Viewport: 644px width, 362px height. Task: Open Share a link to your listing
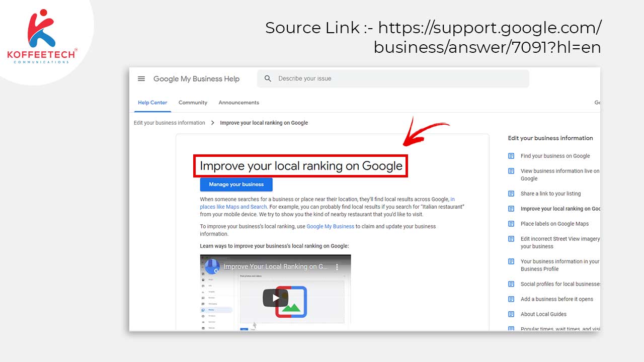tap(550, 194)
